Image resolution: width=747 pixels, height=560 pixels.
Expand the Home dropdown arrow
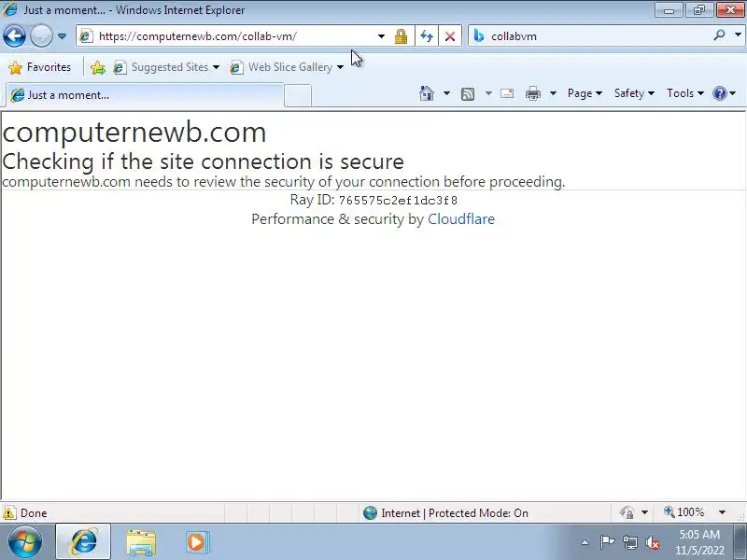(x=446, y=93)
